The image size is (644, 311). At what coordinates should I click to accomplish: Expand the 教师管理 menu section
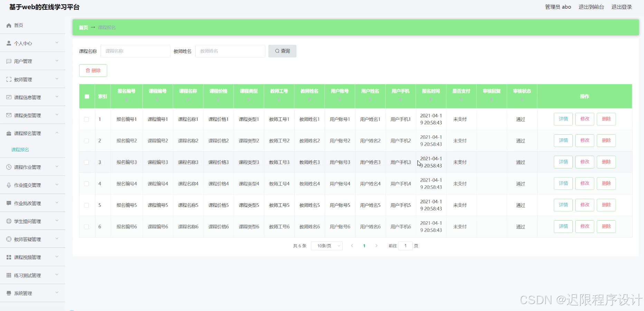point(32,79)
